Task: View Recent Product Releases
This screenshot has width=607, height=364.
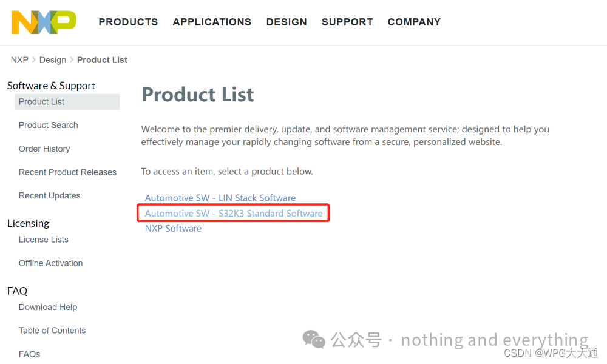Action: (68, 172)
